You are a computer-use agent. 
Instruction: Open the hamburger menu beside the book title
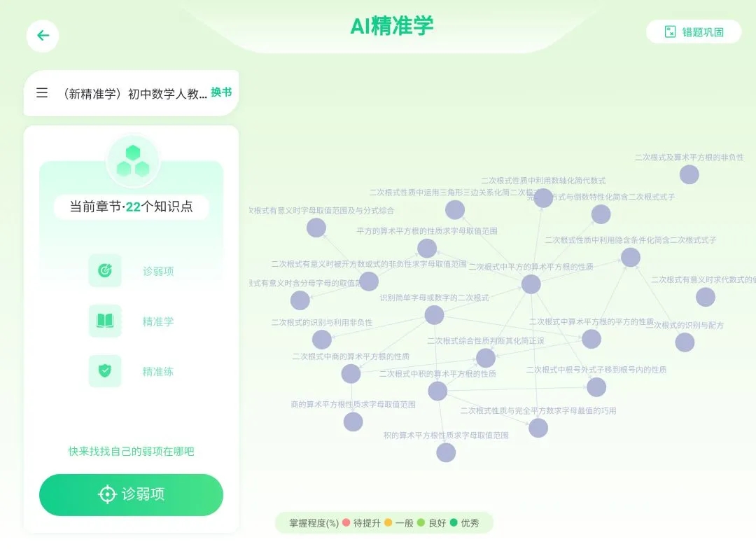pyautogui.click(x=42, y=93)
